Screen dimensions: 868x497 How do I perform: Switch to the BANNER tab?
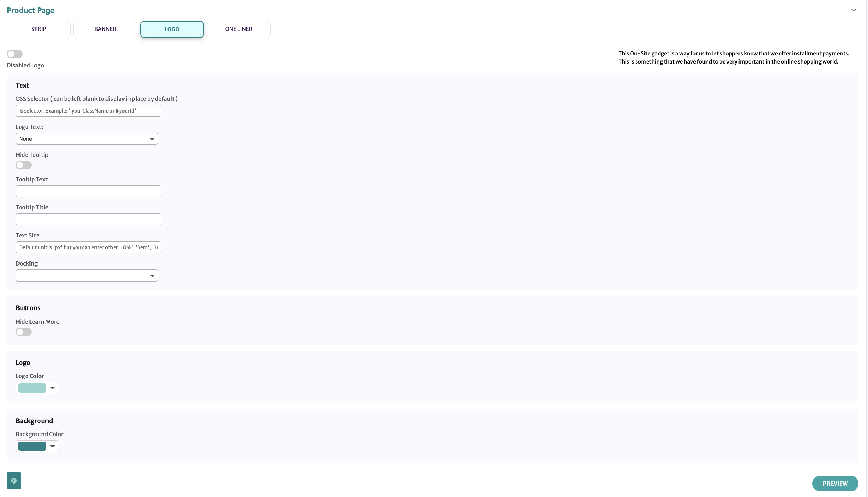click(x=105, y=29)
